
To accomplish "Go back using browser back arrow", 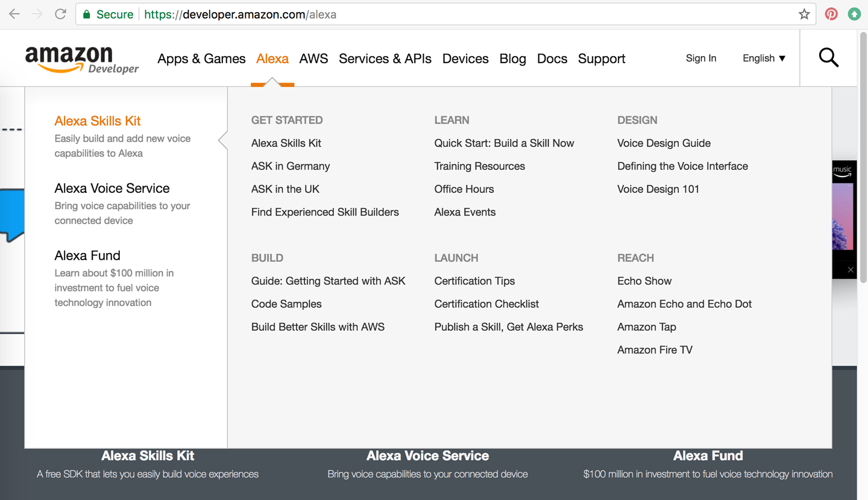I will 14,14.
